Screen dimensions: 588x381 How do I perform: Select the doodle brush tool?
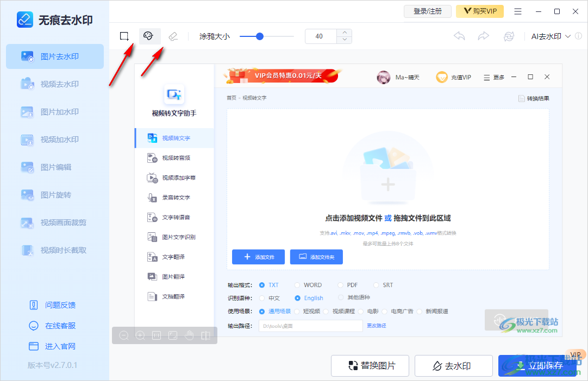pos(148,36)
